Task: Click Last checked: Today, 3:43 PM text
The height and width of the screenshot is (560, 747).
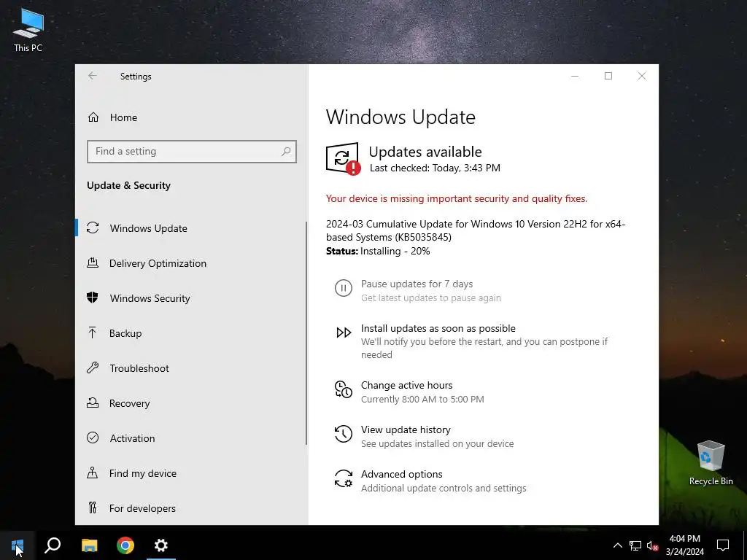Action: [435, 168]
